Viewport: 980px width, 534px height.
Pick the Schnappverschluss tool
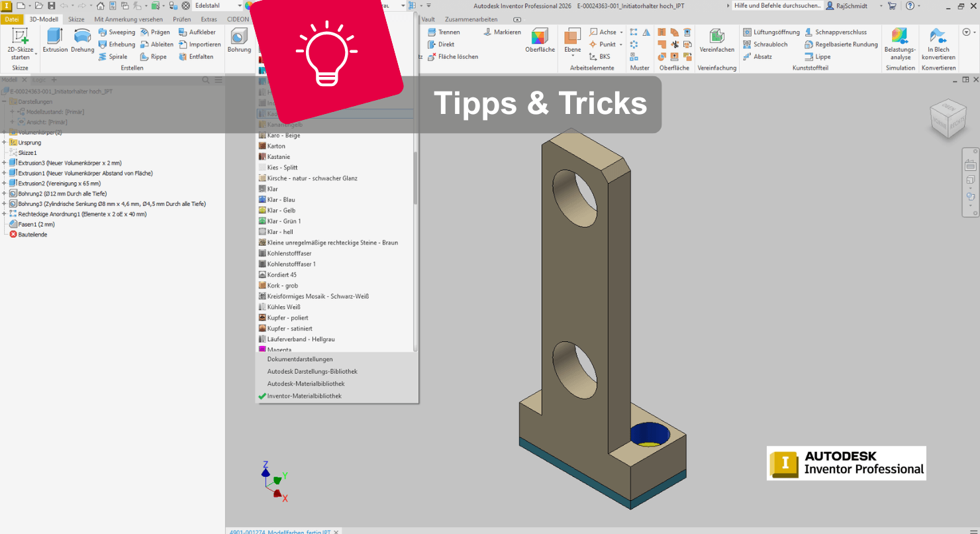pyautogui.click(x=836, y=32)
